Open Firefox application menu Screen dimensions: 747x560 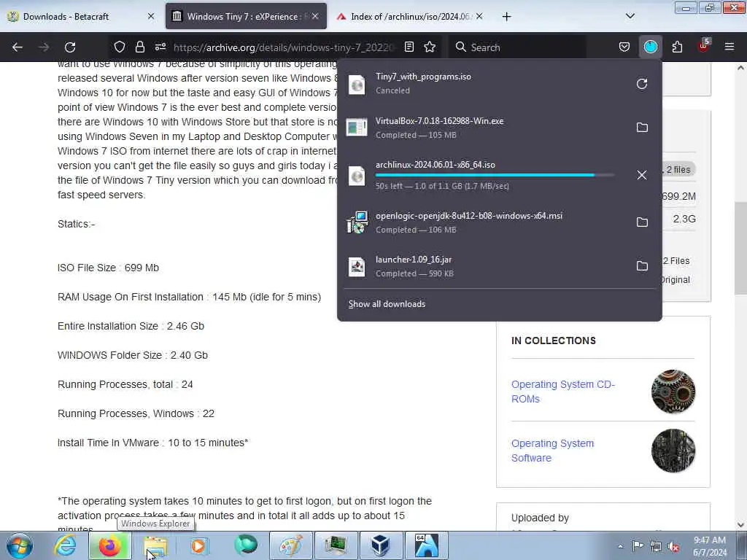pos(729,47)
